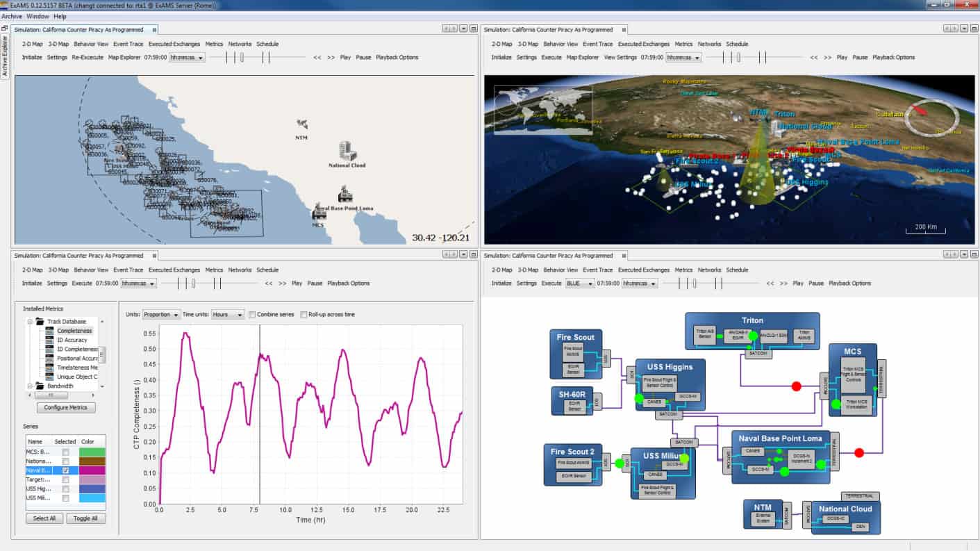Image resolution: width=980 pixels, height=551 pixels.
Task: Check the USS Milius series checkbox
Action: pyautogui.click(x=65, y=497)
